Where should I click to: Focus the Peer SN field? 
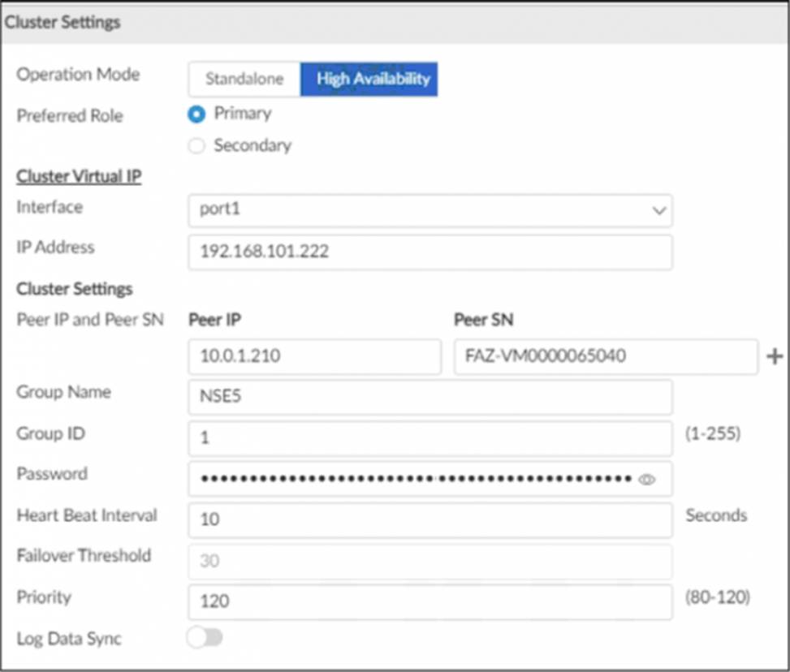[605, 356]
